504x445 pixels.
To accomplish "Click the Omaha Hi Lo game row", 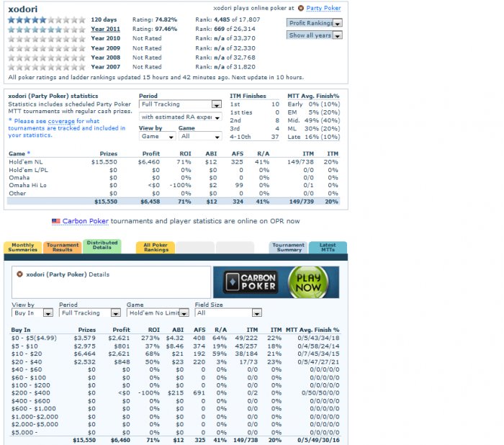I will coord(174,186).
